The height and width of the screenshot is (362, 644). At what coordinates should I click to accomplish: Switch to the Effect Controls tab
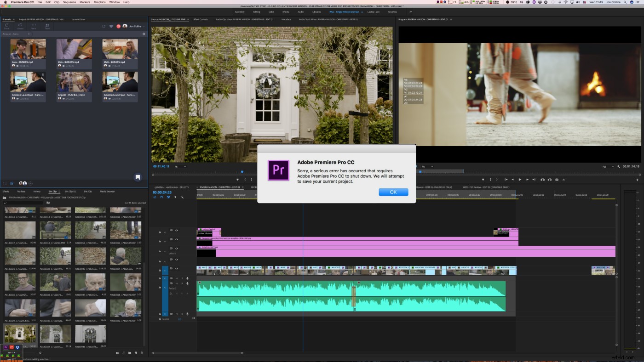pos(201,20)
